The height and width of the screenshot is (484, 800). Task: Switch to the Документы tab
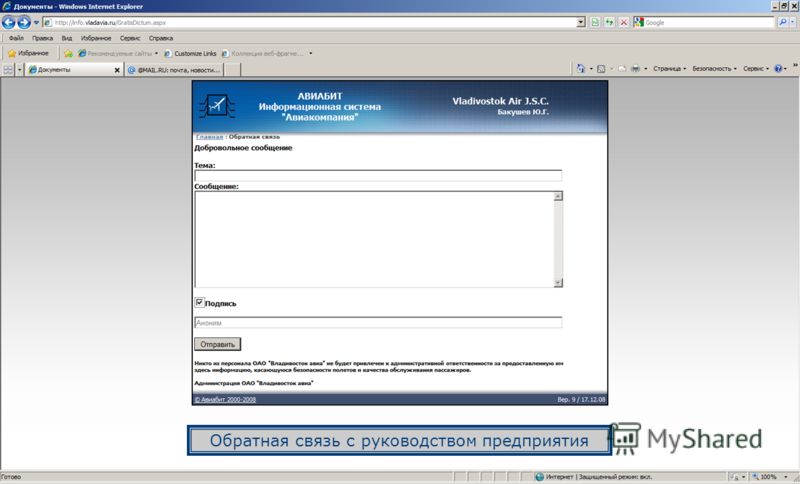point(70,70)
